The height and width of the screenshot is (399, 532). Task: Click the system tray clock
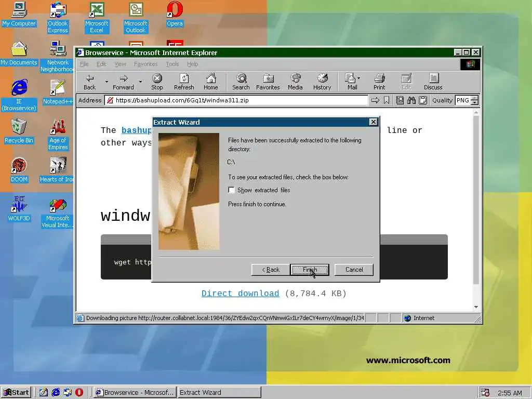pyautogui.click(x=510, y=393)
